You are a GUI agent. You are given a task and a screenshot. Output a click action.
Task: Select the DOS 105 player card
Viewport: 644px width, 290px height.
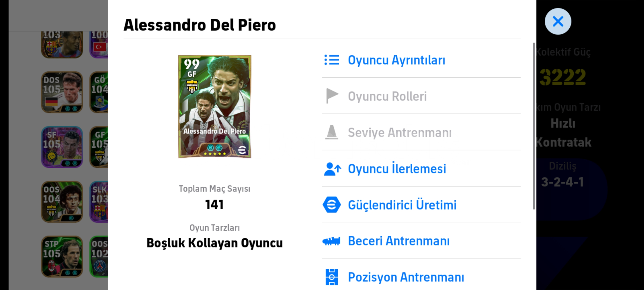pos(62,92)
